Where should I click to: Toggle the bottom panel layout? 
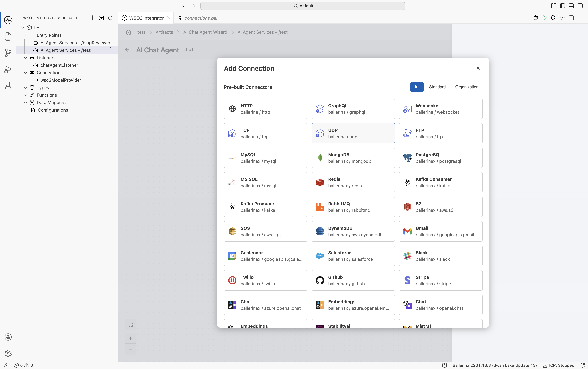click(571, 6)
